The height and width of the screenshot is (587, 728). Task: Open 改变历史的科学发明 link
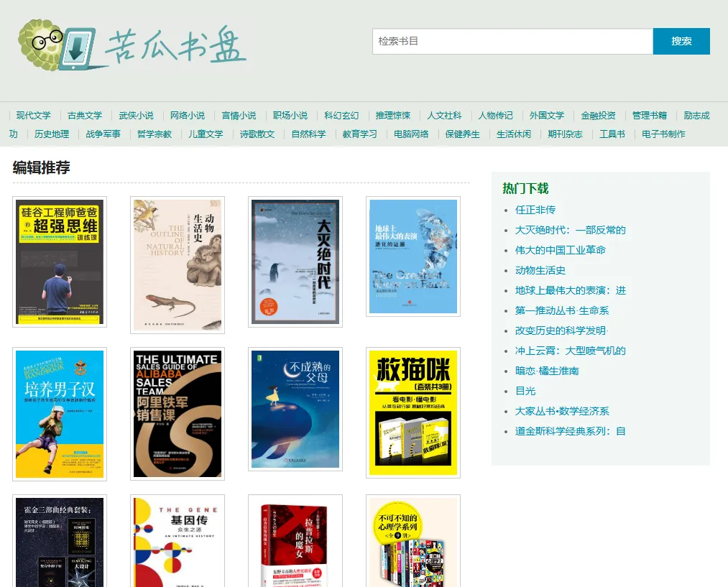pyautogui.click(x=561, y=331)
